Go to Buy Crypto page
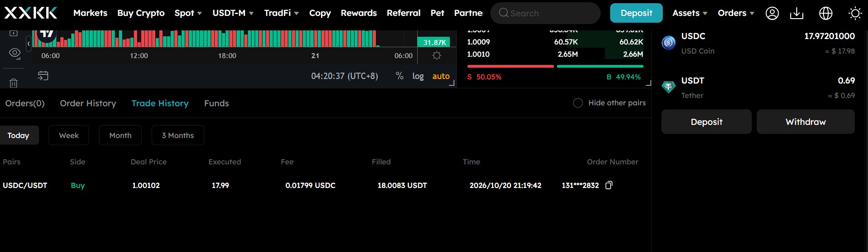Screen dimensions: 868x252 point(141,13)
